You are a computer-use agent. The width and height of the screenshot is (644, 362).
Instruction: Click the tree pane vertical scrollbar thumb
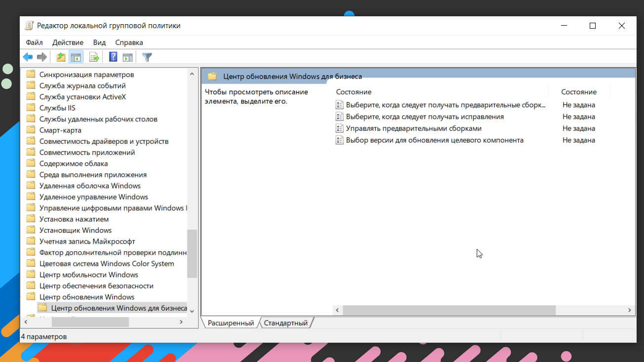click(x=192, y=254)
